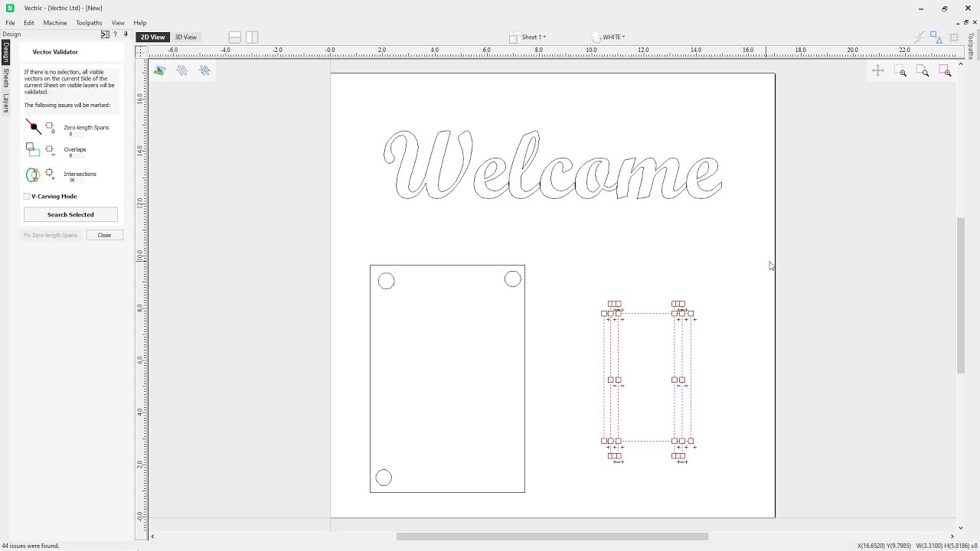Screen dimensions: 980x551
Task: Click the Search Selected button
Action: [x=70, y=214]
